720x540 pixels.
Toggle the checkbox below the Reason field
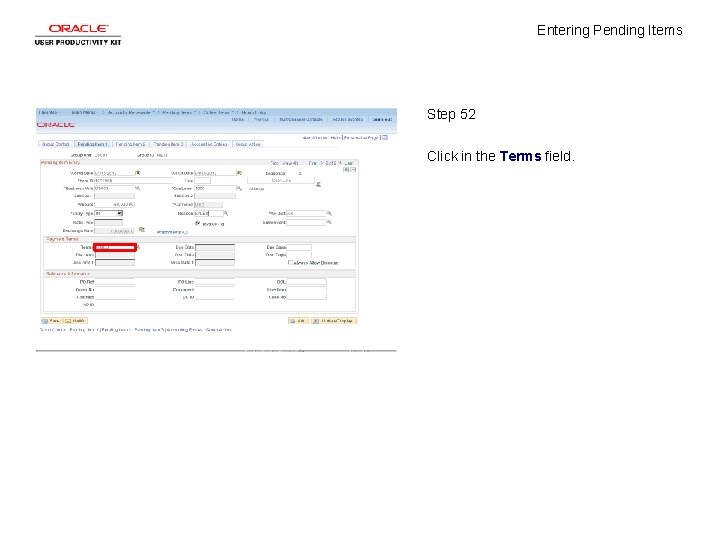pos(198,224)
